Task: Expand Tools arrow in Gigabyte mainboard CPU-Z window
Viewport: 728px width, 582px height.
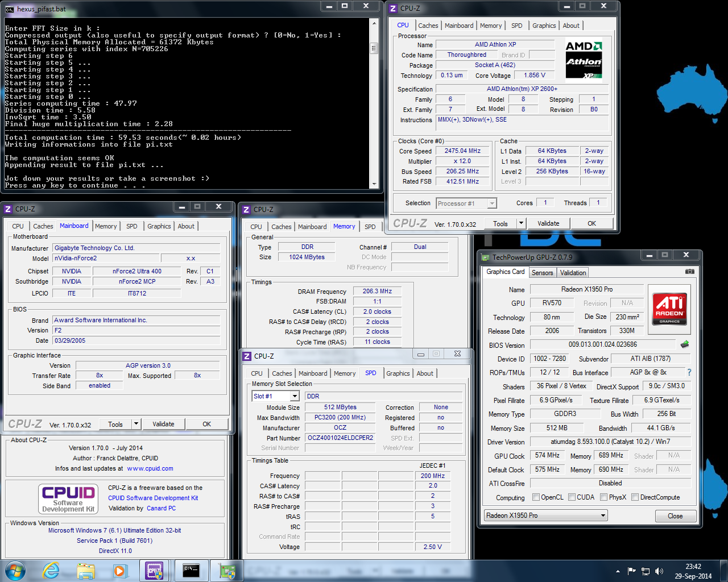Action: 136,424
